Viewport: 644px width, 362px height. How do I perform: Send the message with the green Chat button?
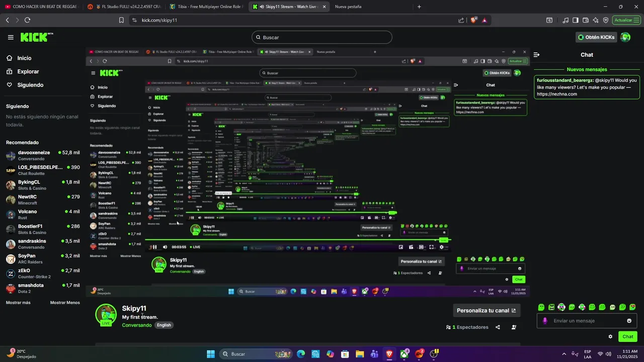point(628,337)
